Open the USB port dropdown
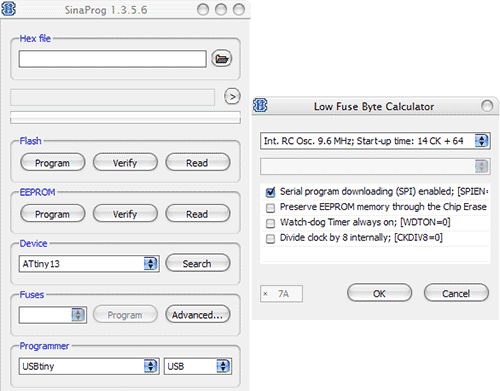The height and width of the screenshot is (391, 500). click(197, 366)
